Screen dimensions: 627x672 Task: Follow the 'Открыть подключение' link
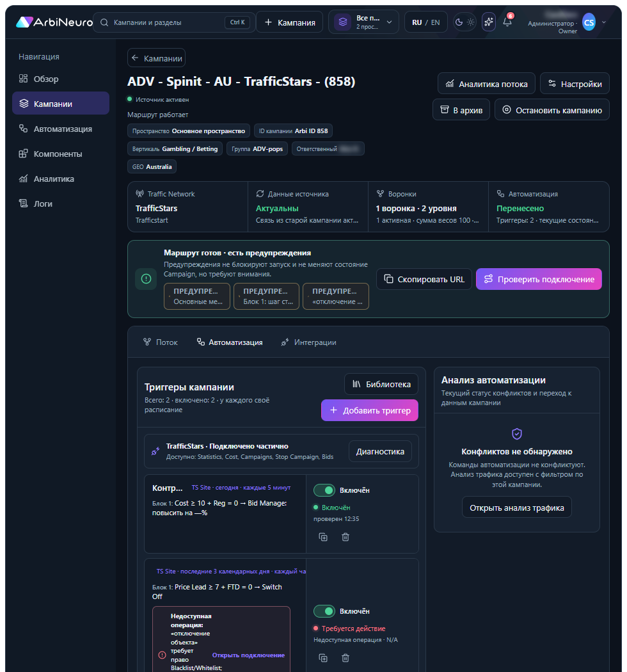[249, 655]
